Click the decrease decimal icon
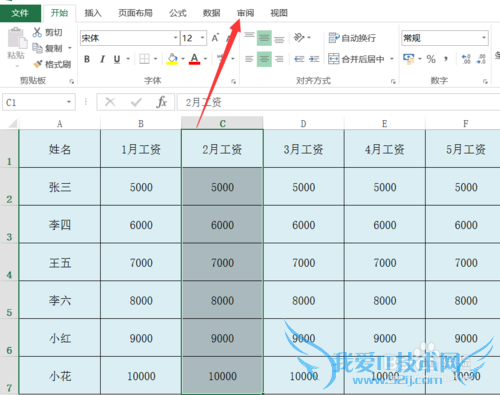Screen dimensions: 500x395 [x=481, y=59]
